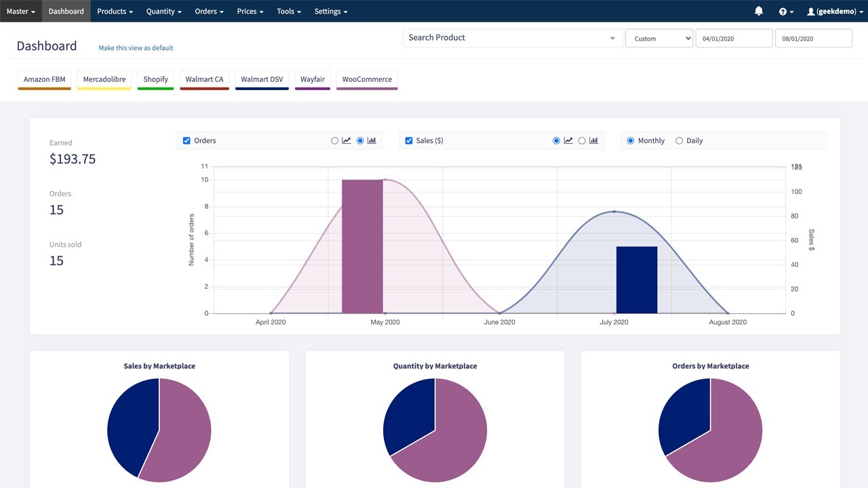Viewport: 868px width, 488px height.
Task: Expand the Master dropdown menu
Action: tap(20, 11)
